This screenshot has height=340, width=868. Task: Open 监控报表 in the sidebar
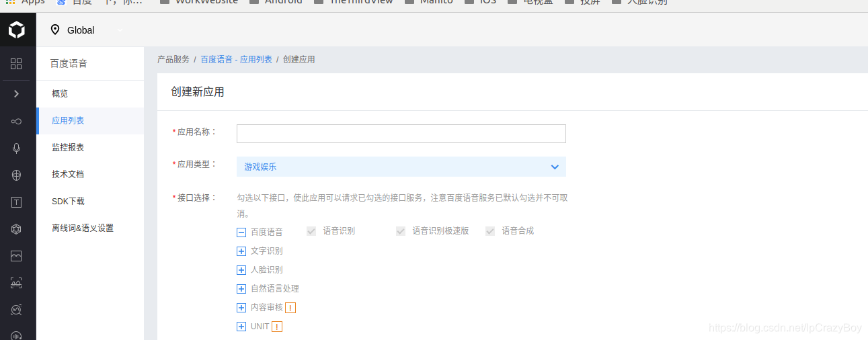(x=90, y=147)
